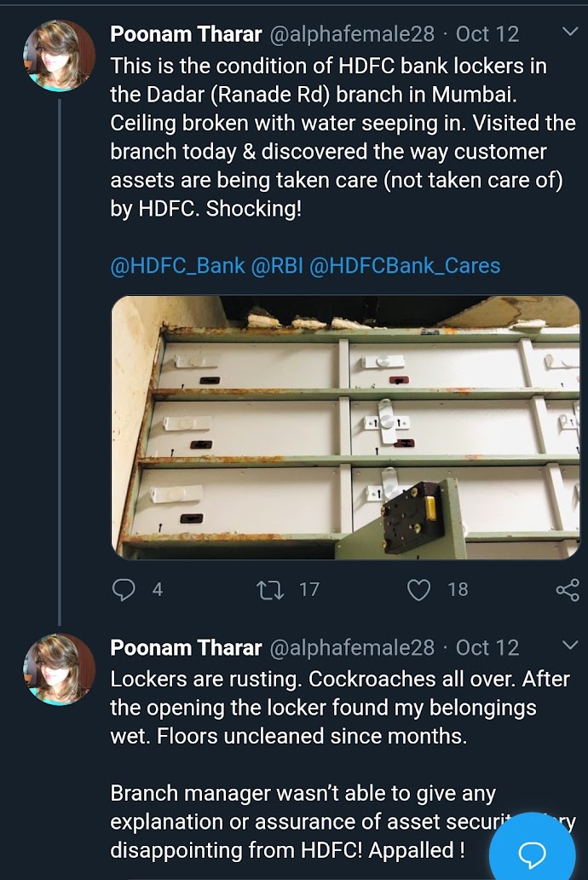Retweet the HDFC bank lockers tweet
Viewport: 588px width, 880px height.
click(270, 589)
